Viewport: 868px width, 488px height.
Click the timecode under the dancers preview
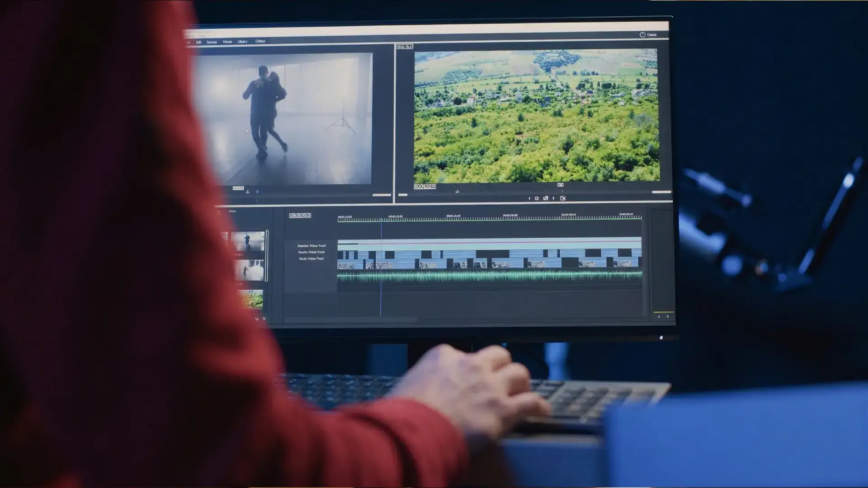pos(238,188)
